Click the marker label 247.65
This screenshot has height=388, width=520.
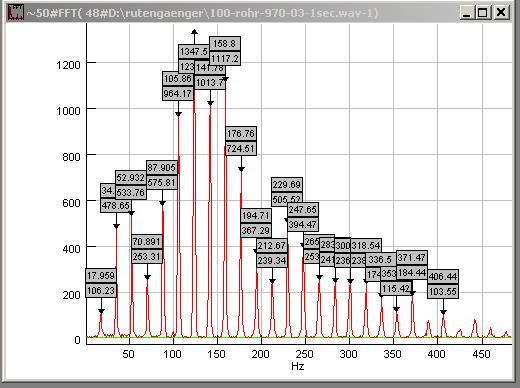tap(303, 210)
